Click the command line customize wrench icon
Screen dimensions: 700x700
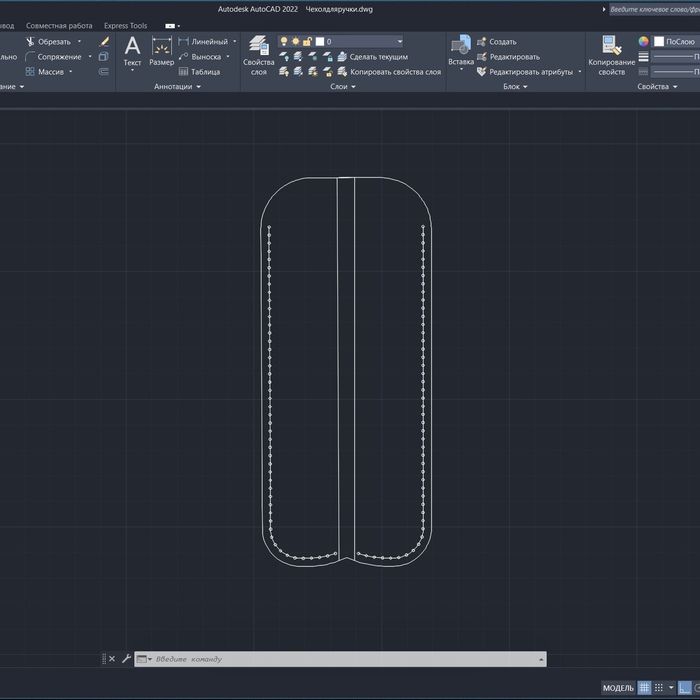tap(126, 659)
